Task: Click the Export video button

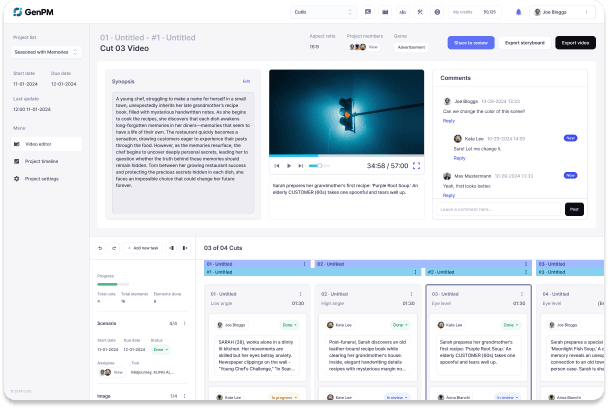Action: click(575, 43)
